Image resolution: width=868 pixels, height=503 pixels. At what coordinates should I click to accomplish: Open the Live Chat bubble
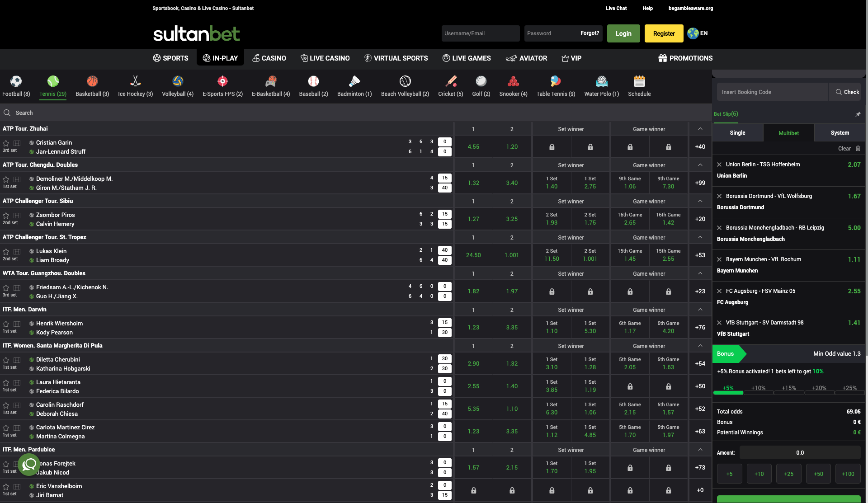(28, 464)
